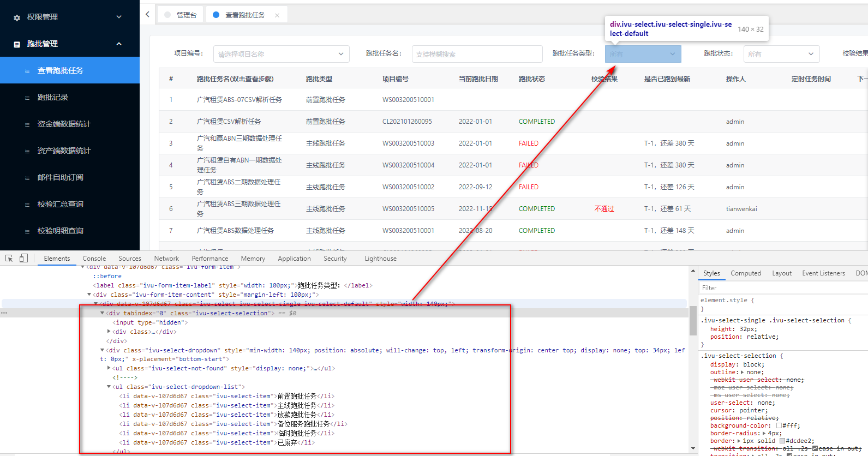Image resolution: width=868 pixels, height=456 pixels.
Task: Click the Styles Filter input
Action: [783, 288]
